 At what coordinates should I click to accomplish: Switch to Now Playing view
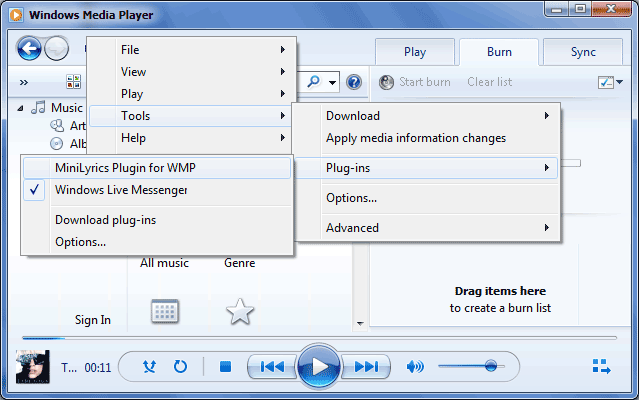[602, 366]
